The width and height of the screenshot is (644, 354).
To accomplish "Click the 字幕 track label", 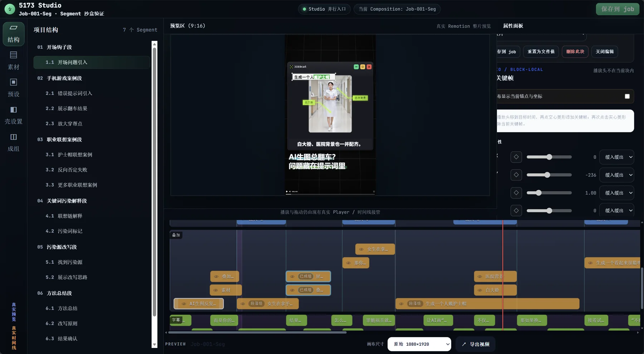I will click(176, 320).
